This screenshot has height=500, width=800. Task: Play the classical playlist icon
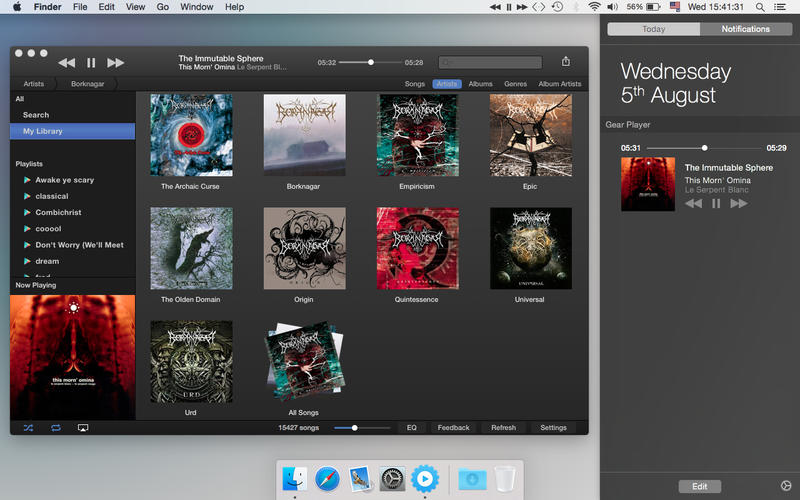(x=27, y=196)
